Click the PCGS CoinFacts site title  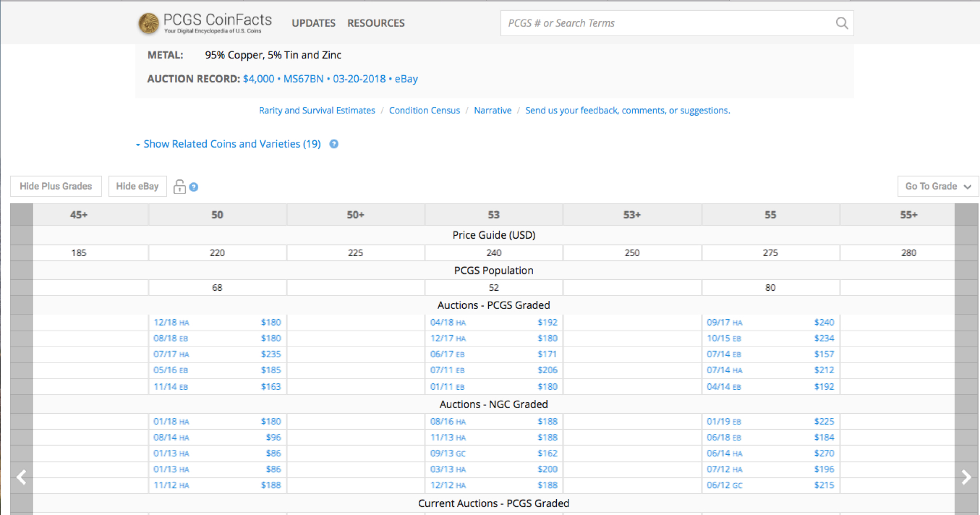tap(217, 20)
